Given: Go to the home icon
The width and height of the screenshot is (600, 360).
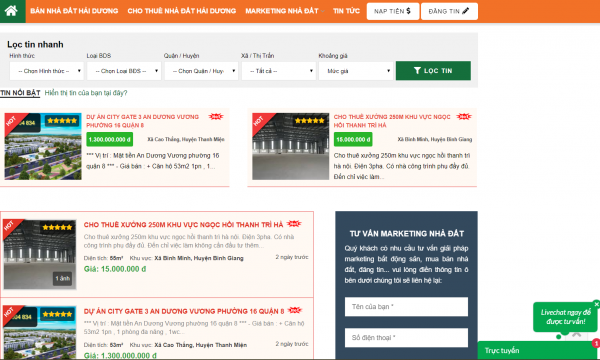Looking at the screenshot, I should 11,11.
